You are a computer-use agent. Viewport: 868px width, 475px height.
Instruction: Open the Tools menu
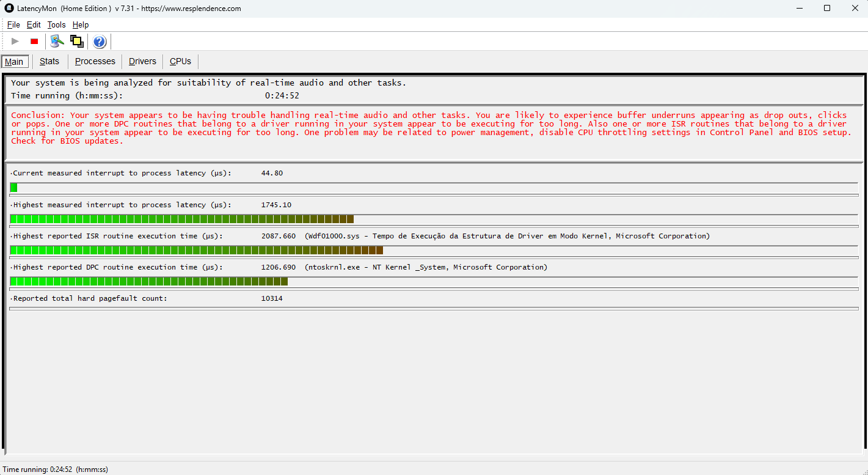56,25
